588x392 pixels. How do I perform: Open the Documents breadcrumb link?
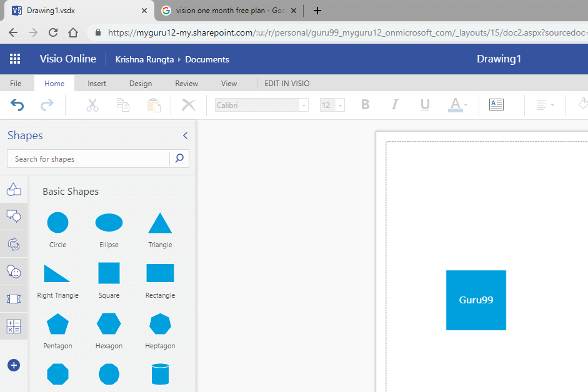[207, 59]
